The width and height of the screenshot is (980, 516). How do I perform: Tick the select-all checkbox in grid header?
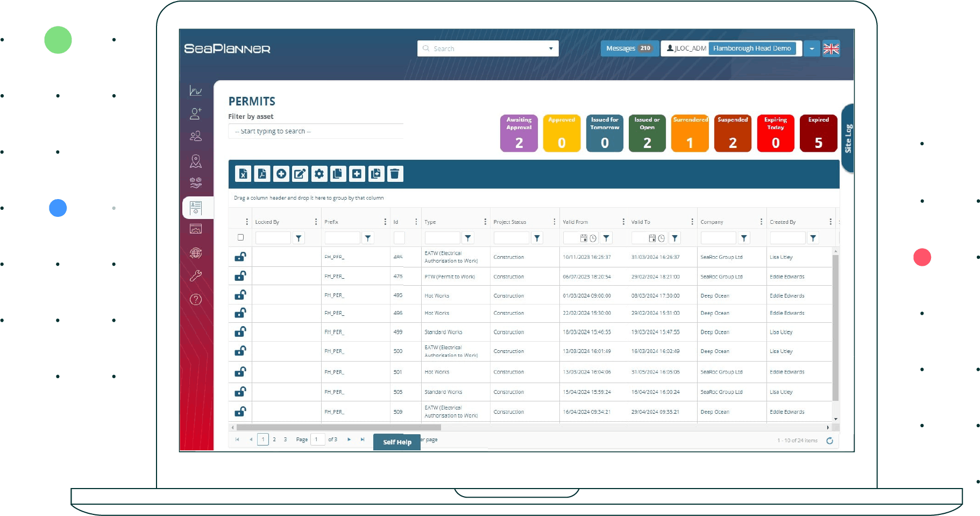click(240, 237)
